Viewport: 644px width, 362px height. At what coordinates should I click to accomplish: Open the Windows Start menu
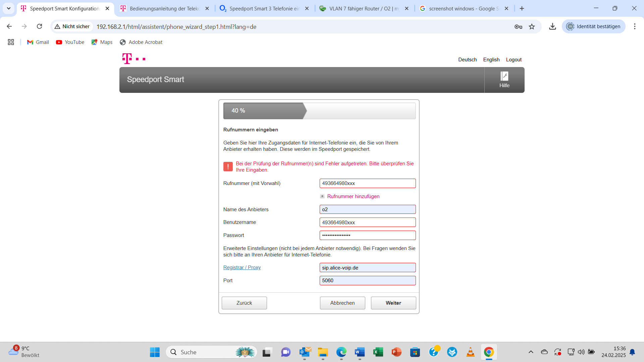pyautogui.click(x=155, y=352)
